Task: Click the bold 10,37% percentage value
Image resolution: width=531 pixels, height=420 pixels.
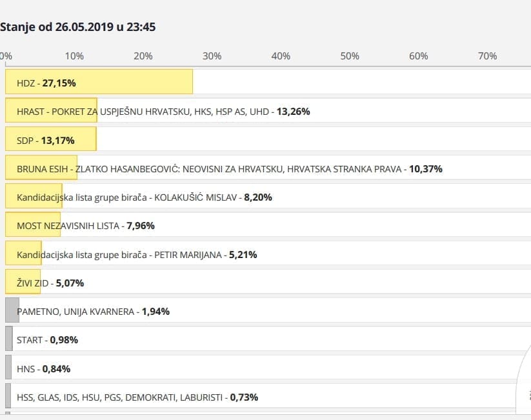Action: coord(426,169)
